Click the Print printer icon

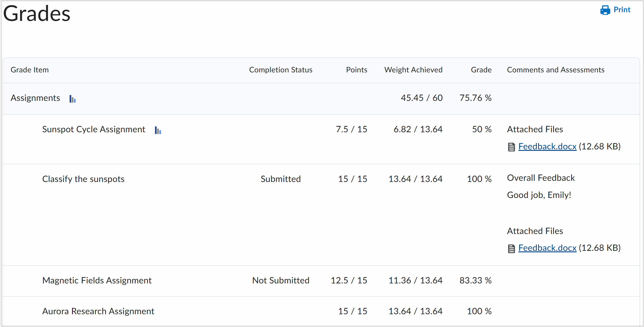[x=605, y=10]
